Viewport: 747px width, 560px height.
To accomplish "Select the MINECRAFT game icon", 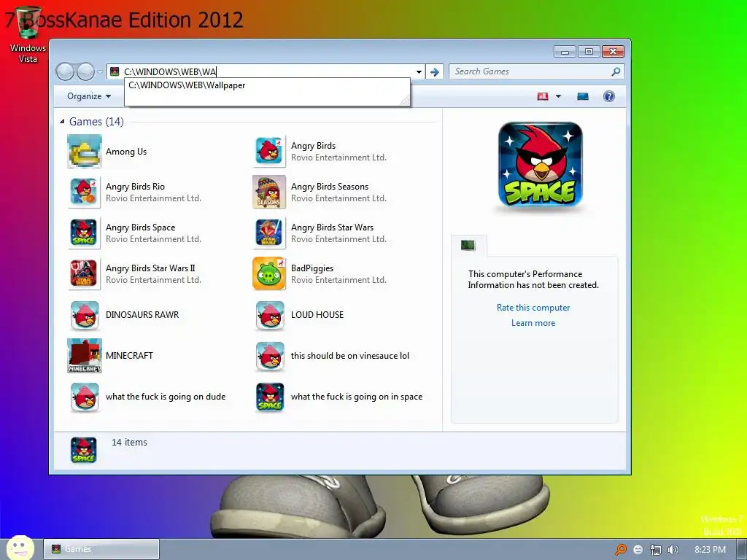I will 85,356.
